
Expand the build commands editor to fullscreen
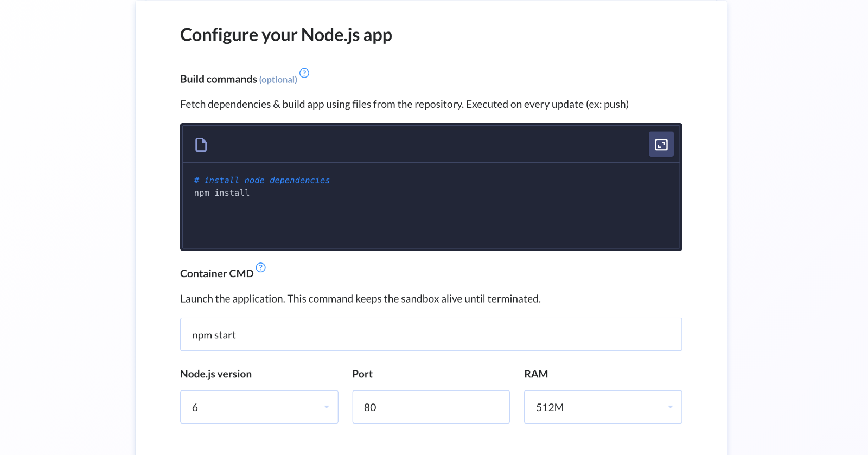click(x=661, y=144)
